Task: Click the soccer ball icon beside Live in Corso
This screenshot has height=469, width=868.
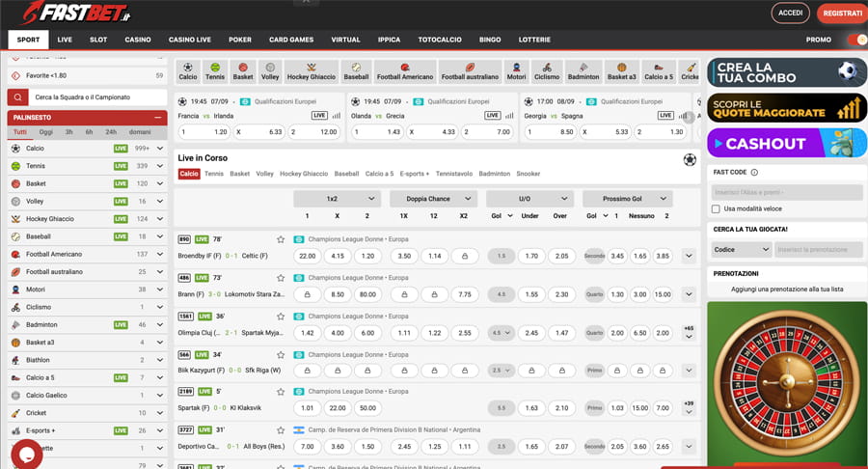Action: point(690,160)
